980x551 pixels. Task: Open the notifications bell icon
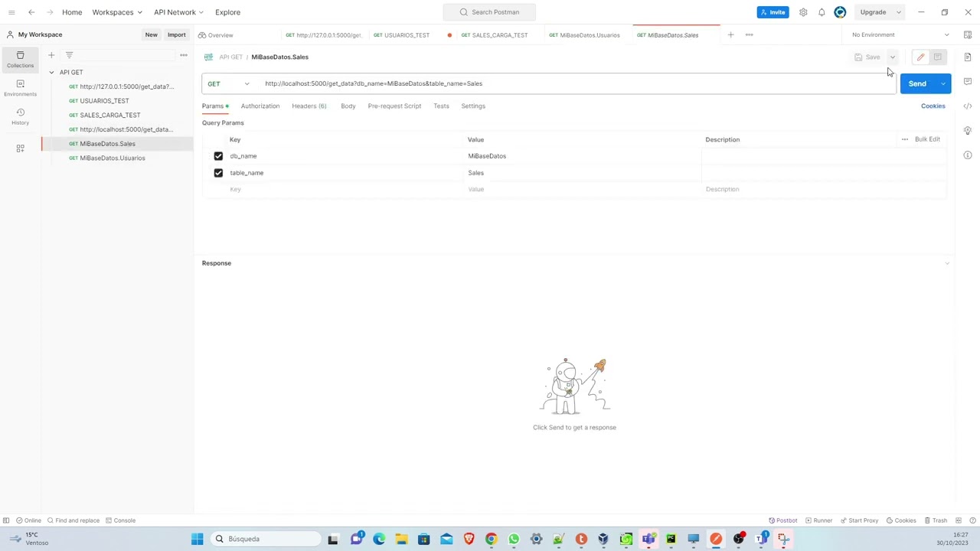click(822, 12)
